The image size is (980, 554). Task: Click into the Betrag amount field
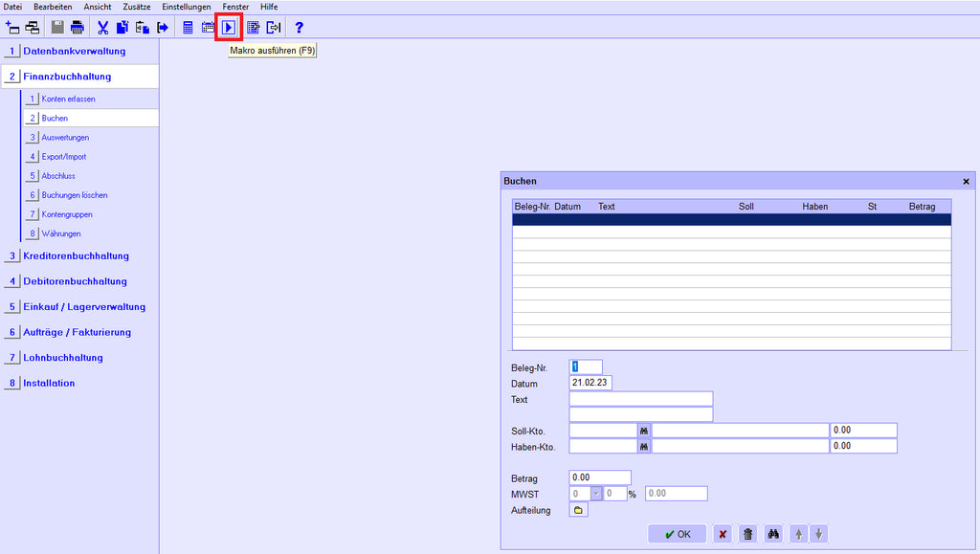tap(600, 477)
